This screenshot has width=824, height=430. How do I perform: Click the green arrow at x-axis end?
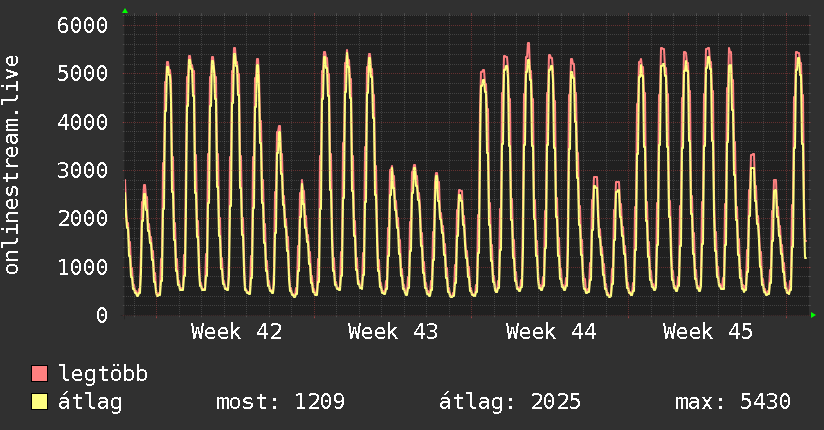tap(813, 315)
